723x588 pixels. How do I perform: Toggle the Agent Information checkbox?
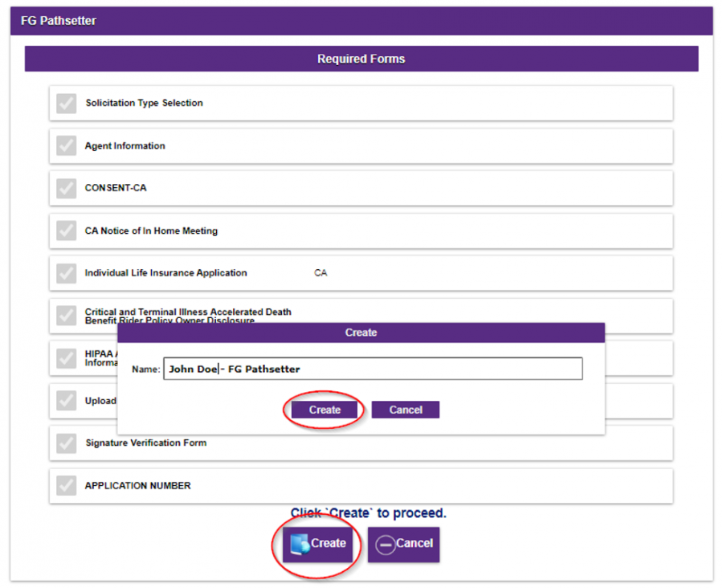pos(66,145)
